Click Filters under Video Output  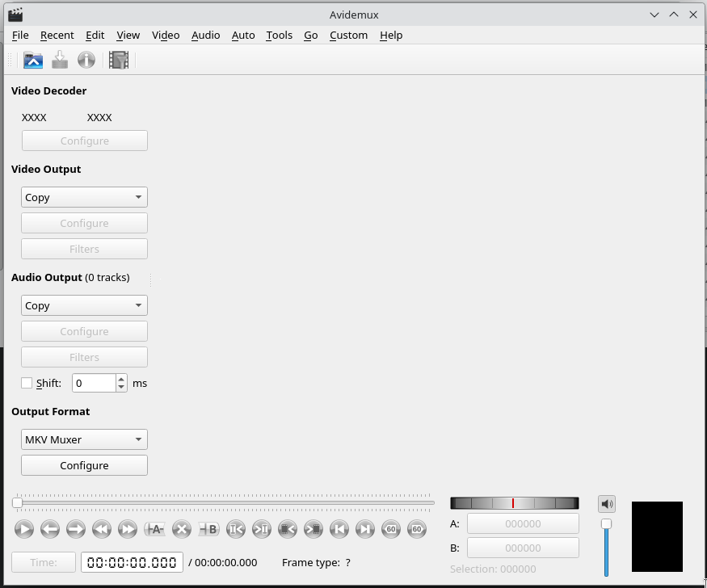click(84, 249)
